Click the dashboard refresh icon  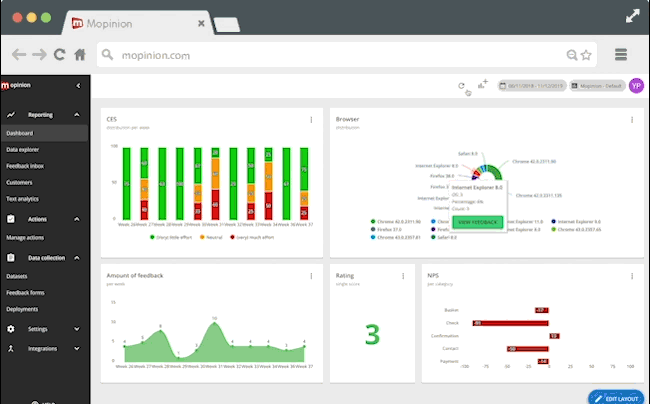[461, 87]
